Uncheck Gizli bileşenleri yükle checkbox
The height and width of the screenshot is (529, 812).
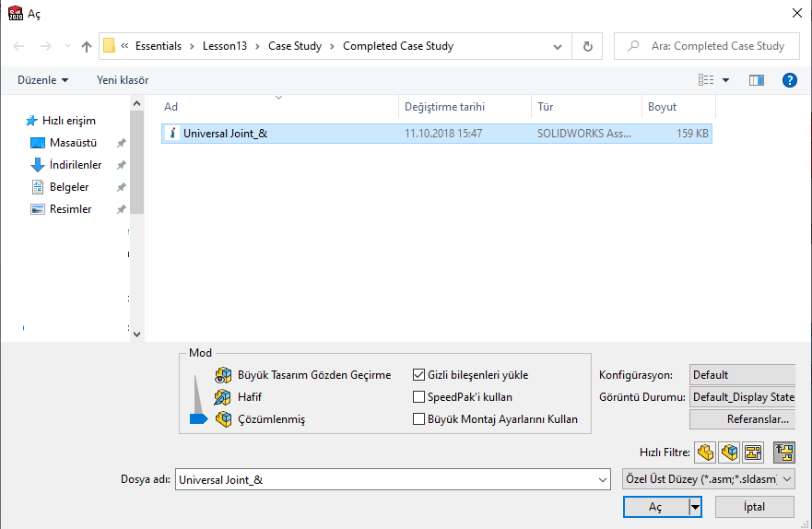coord(418,375)
